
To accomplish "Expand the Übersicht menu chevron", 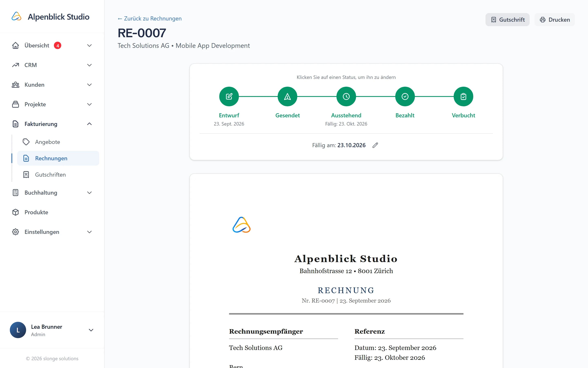I will [89, 46].
